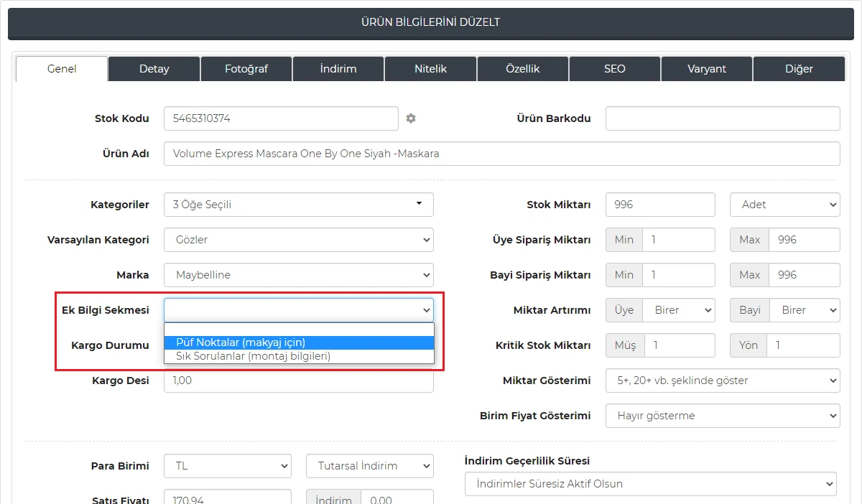Open the İndirim Geçerlilik Süresi dropdown
Screen dimensions: 862x504
[651, 484]
